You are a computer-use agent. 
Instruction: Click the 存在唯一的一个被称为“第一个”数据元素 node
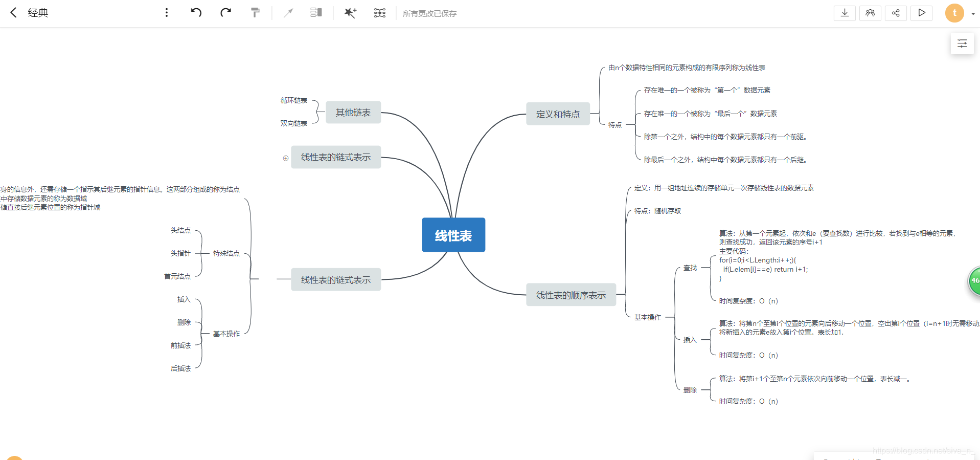pos(707,90)
